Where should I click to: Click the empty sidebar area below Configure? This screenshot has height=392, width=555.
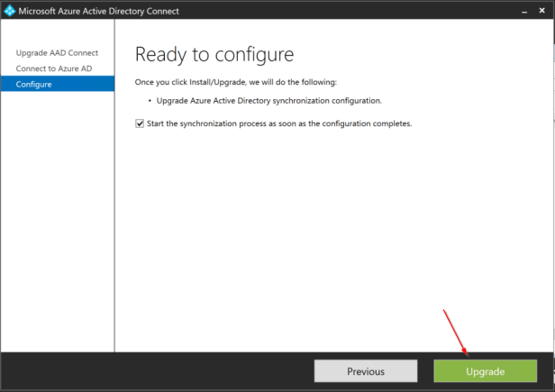(57, 225)
